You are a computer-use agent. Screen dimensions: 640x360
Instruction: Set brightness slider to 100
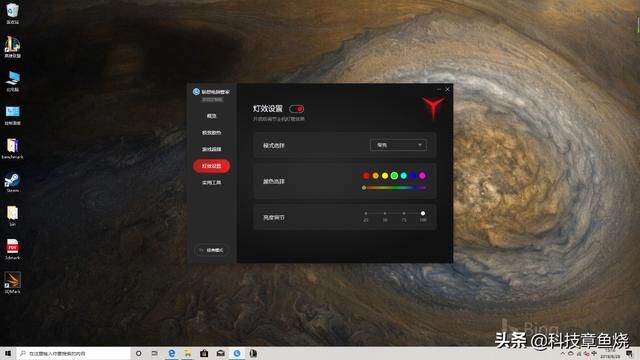pos(423,213)
